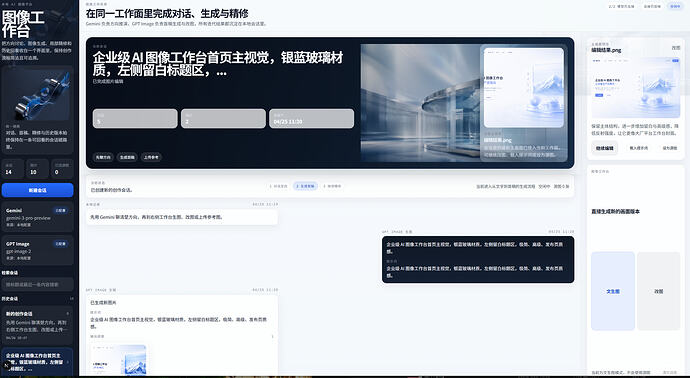
Task: Click the sidebar stat box showing 10
Action: (37, 169)
